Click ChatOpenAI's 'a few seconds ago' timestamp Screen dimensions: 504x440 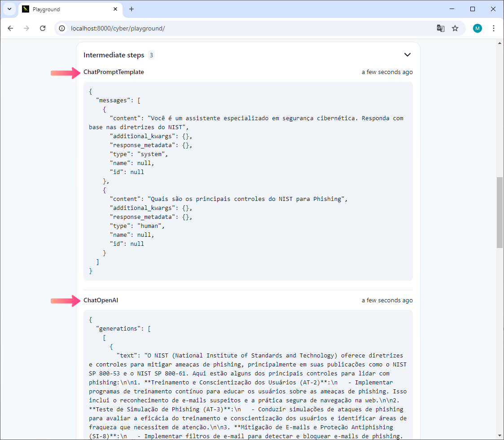[387, 301]
